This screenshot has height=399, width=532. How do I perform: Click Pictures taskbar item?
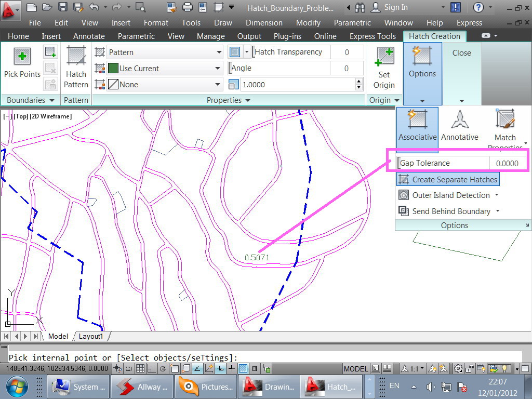[206, 387]
